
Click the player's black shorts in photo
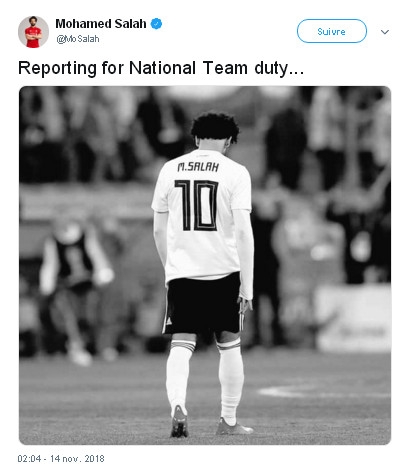point(203,303)
